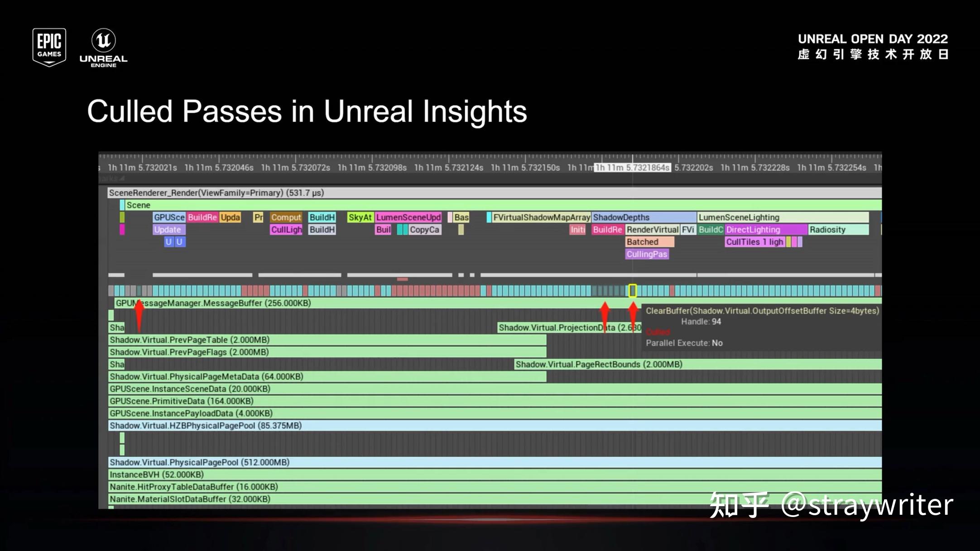Click the ShadowDepths timing block
The height and width of the screenshot is (551, 980).
click(x=643, y=217)
